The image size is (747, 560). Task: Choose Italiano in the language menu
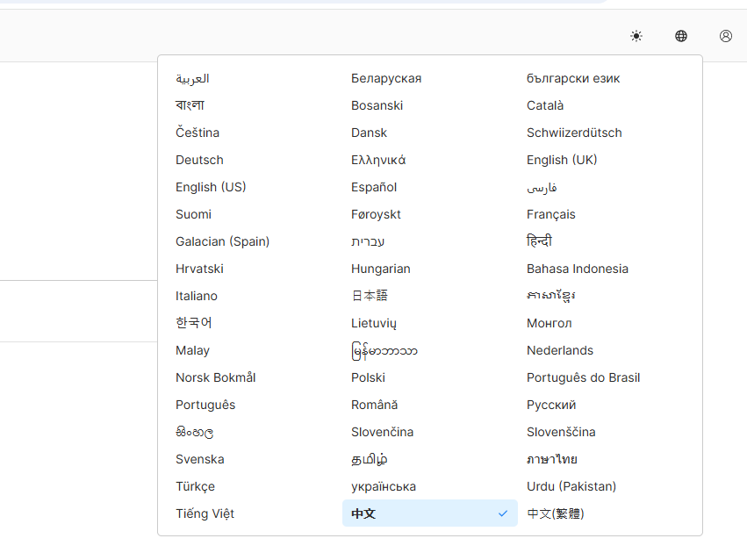pos(197,296)
